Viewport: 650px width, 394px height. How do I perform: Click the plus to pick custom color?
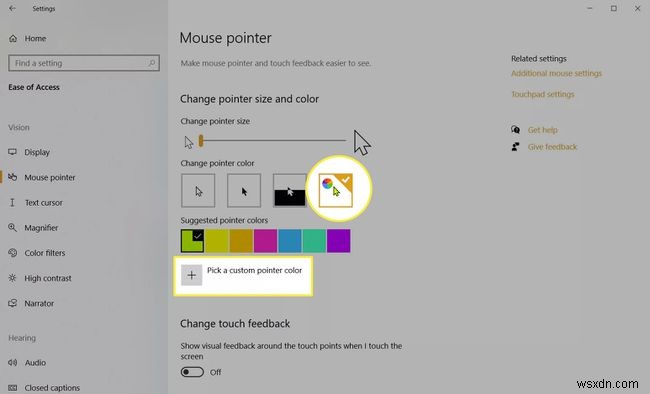(192, 275)
